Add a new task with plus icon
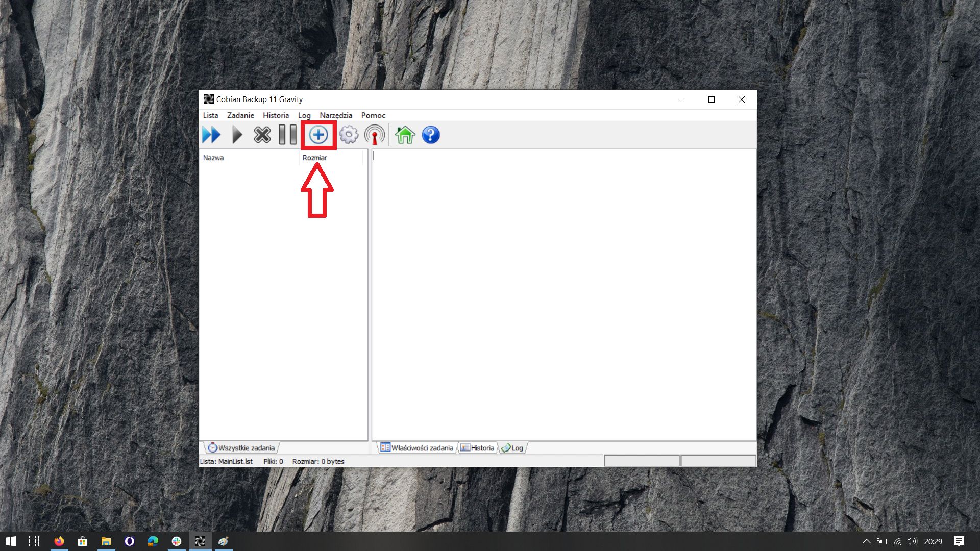 318,135
